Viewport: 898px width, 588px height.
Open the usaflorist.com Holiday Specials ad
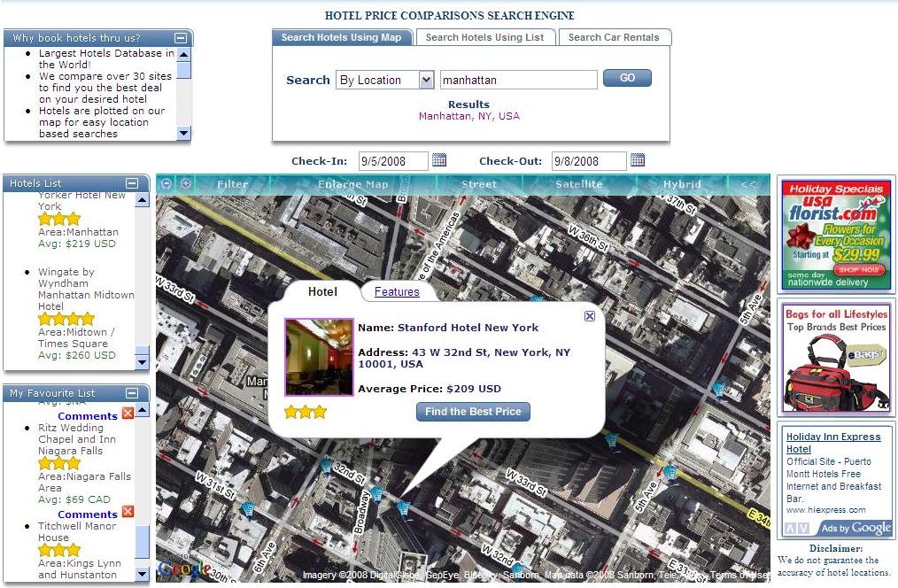[x=836, y=235]
